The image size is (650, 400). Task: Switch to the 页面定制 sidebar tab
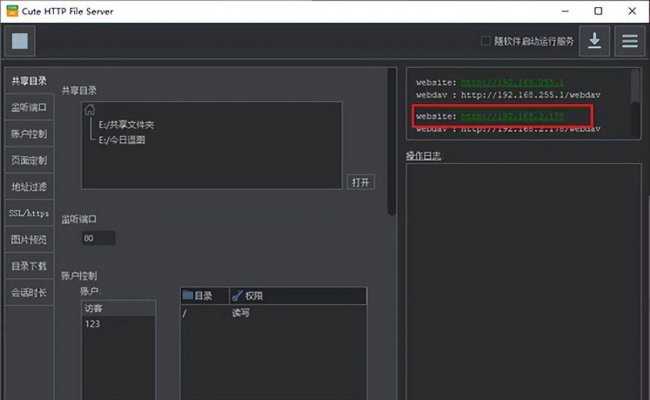29,160
